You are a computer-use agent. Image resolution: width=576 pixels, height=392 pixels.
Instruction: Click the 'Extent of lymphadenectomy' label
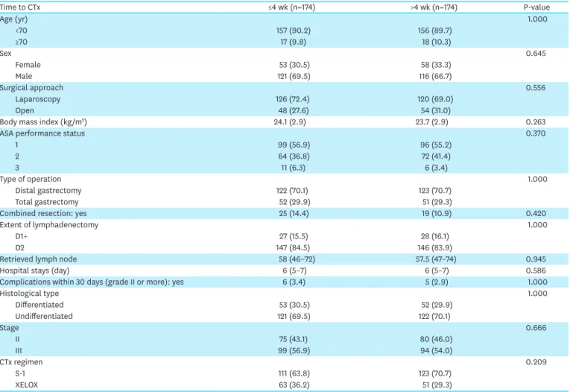(49, 225)
